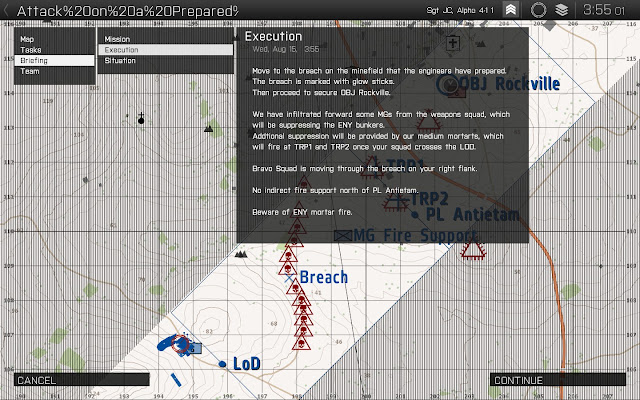Image resolution: width=640 pixels, height=400 pixels.
Task: Show the Mission briefing section
Action: [x=165, y=39]
